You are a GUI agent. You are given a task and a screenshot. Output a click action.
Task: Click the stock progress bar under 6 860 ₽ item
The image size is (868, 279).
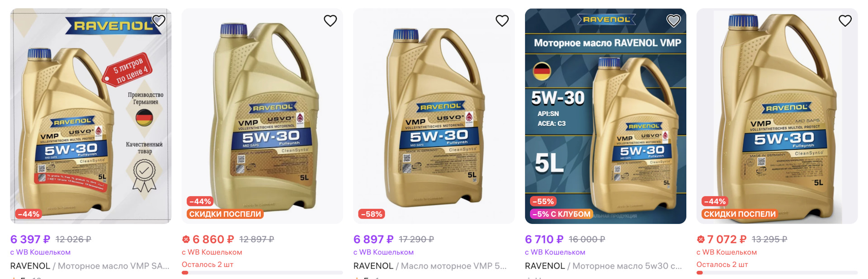(262, 273)
